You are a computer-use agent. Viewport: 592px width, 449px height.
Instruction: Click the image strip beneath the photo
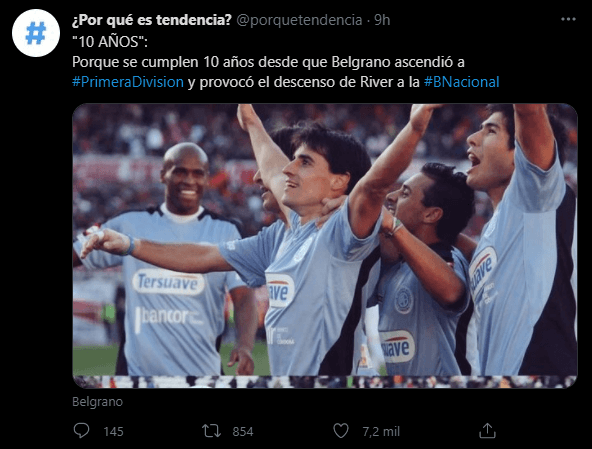(325, 382)
